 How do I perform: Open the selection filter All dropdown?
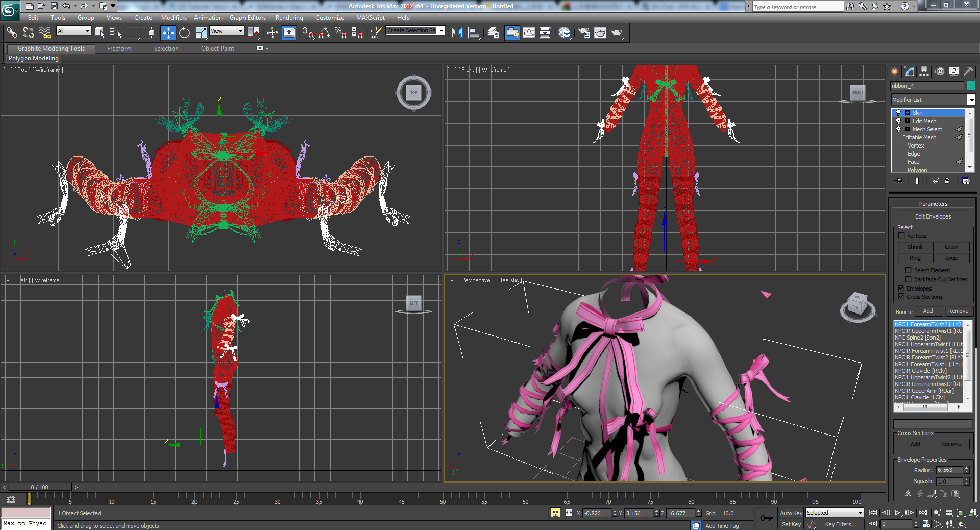pos(73,31)
